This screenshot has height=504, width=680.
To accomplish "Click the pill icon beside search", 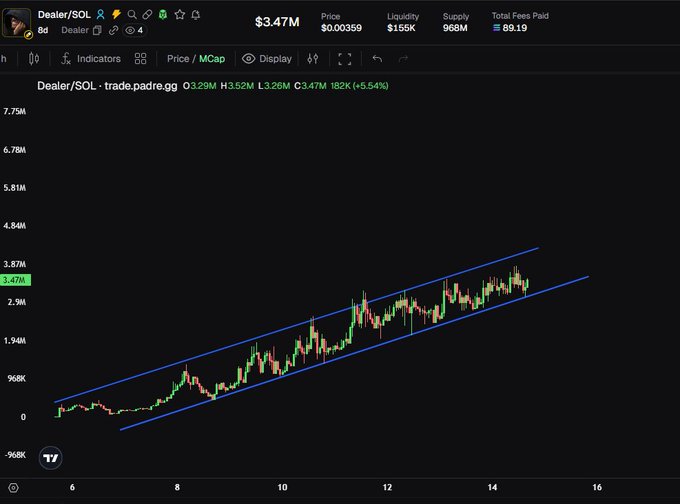I will click(147, 15).
